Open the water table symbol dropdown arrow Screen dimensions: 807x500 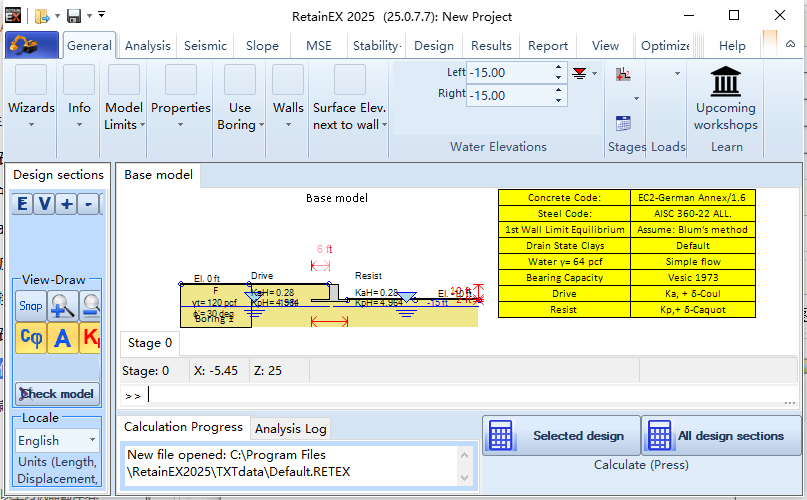(x=594, y=73)
